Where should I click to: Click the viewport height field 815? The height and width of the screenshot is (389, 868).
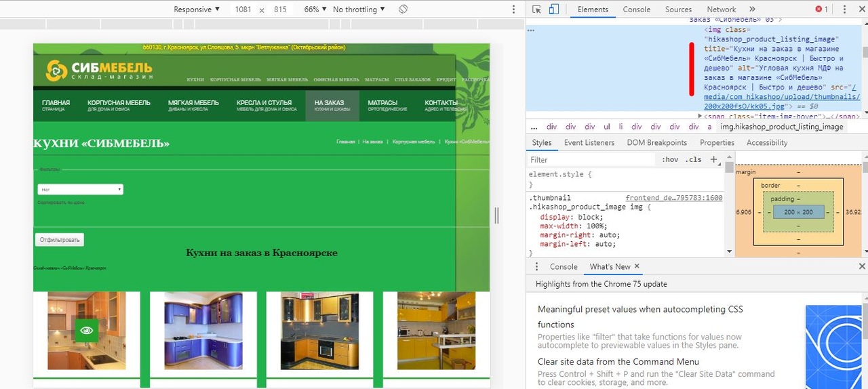[280, 9]
